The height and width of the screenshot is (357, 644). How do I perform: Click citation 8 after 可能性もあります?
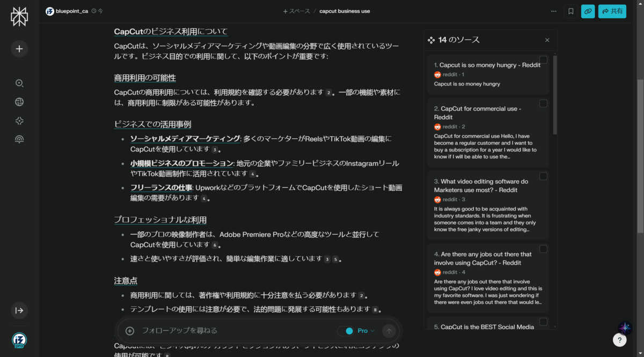(x=375, y=310)
